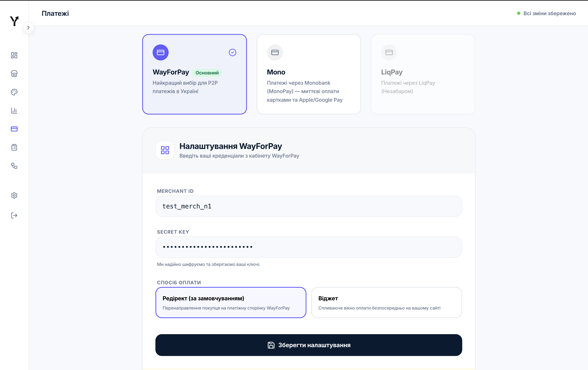Click the checkmark on WayForPay card
This screenshot has height=370, width=588.
tap(232, 52)
